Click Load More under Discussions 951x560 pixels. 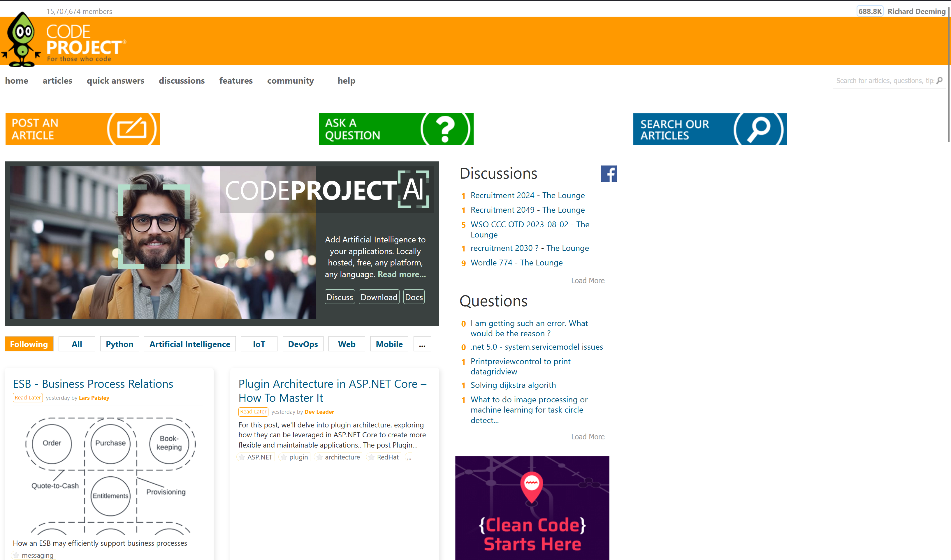click(588, 280)
